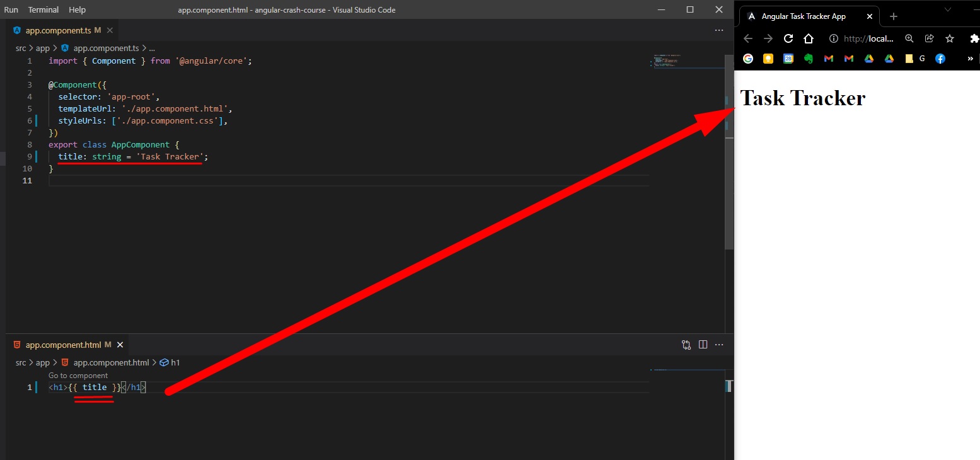The height and width of the screenshot is (460, 980).
Task: Click the HTML5 icon on the app.component.html tab
Action: click(17, 345)
